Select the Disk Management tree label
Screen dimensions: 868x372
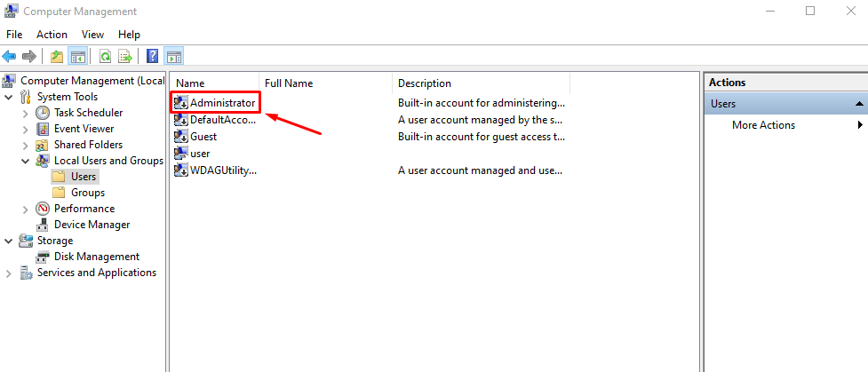(97, 257)
